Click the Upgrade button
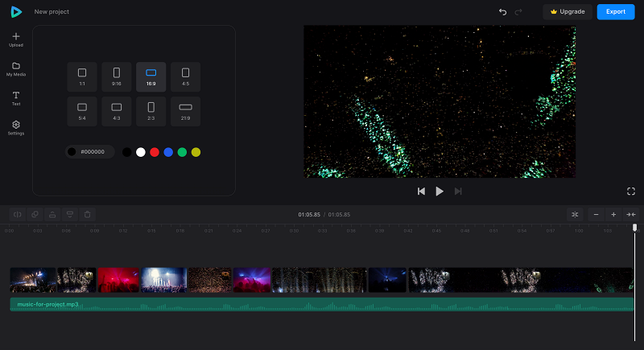This screenshot has width=644, height=350. 568,12
